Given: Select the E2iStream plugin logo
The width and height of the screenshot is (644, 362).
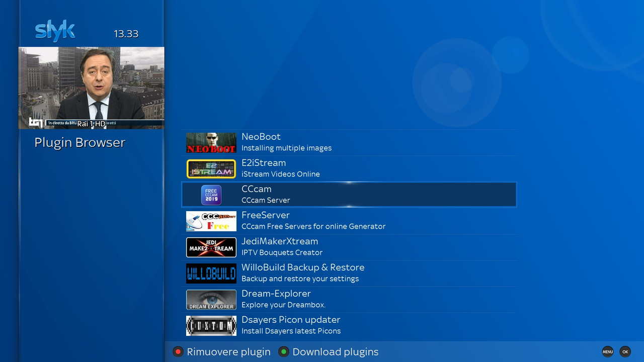Looking at the screenshot, I should (211, 169).
